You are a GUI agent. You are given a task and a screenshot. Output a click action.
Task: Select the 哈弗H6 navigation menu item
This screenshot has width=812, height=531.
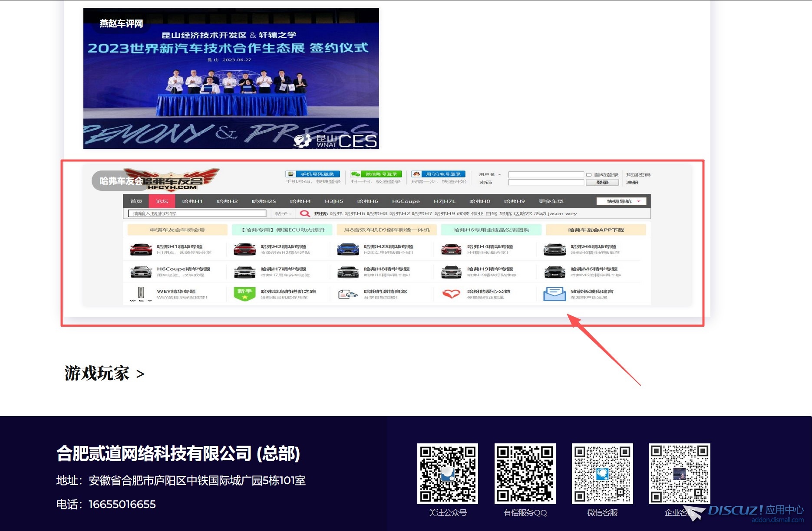tap(368, 201)
